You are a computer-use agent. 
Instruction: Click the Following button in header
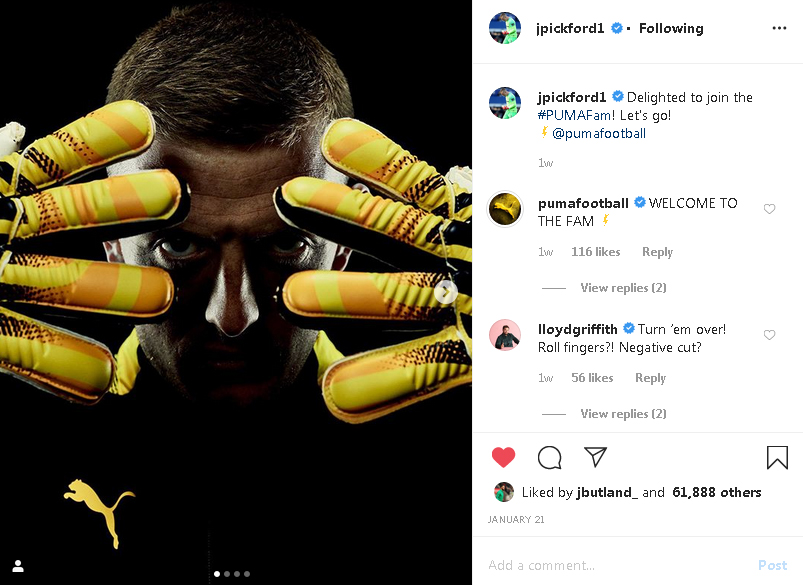[x=671, y=28]
